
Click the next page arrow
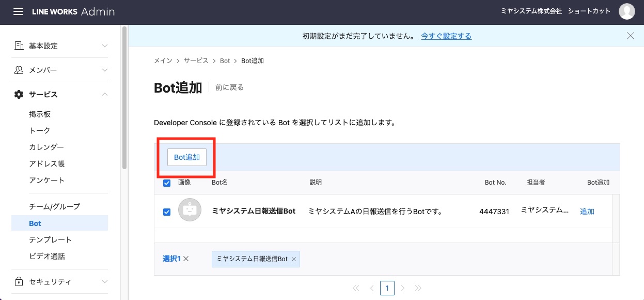click(x=403, y=288)
